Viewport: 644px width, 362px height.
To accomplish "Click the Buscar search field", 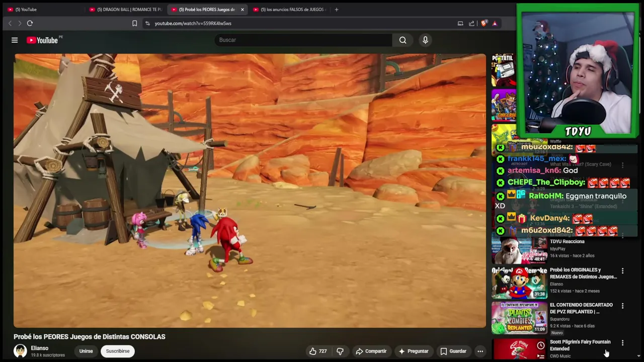I will tap(303, 40).
